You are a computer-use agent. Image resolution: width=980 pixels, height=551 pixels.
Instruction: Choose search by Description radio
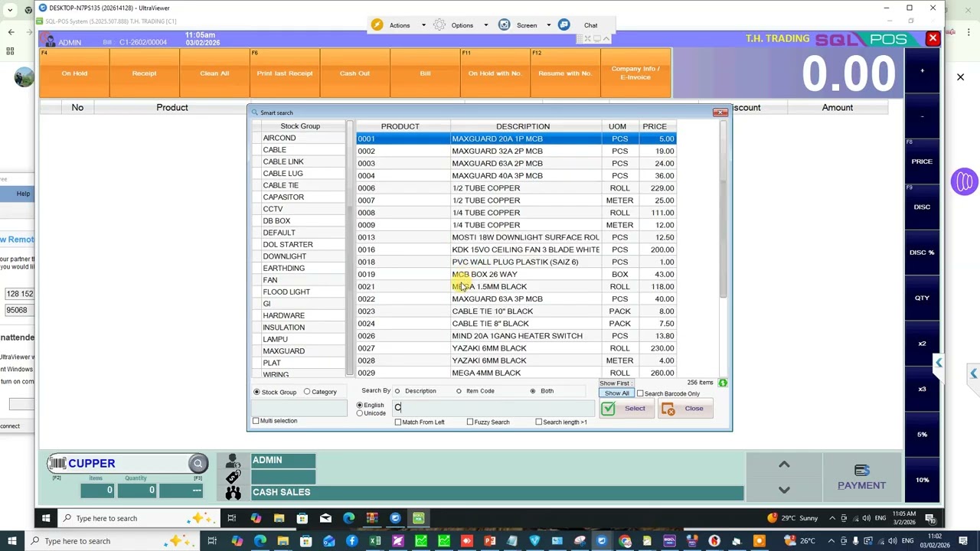coord(397,391)
